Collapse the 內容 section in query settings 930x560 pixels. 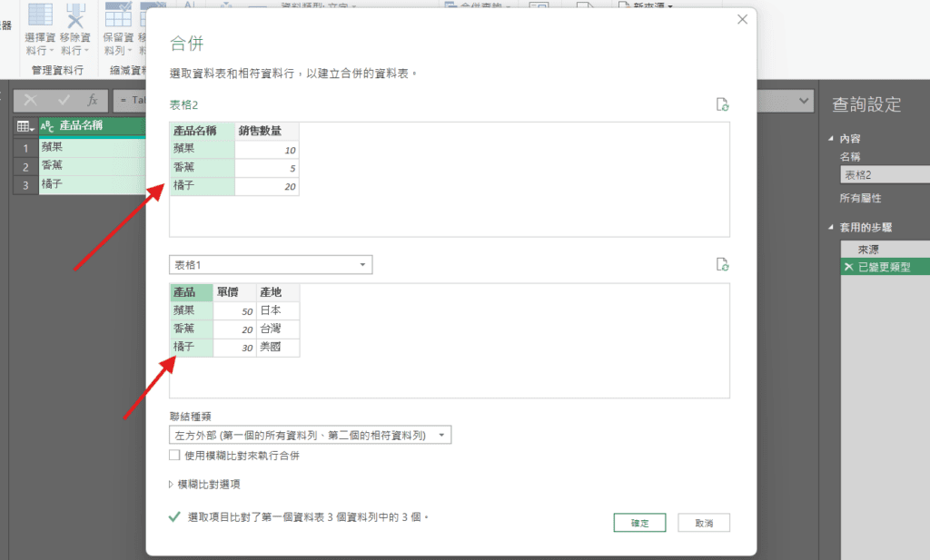[829, 139]
